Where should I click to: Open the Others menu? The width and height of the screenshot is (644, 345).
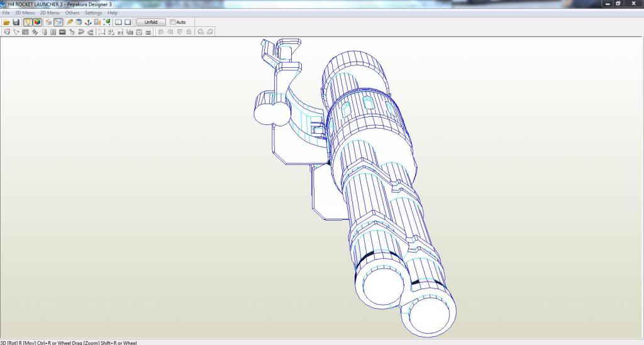72,13
